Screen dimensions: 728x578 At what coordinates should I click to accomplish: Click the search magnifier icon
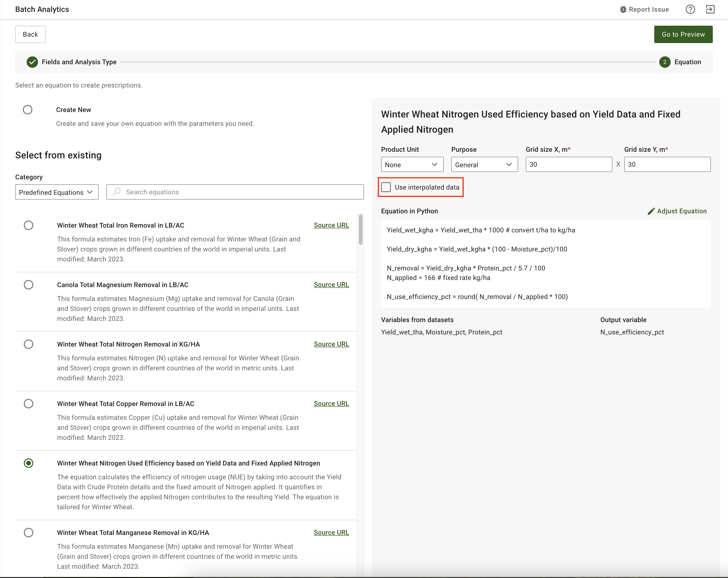click(x=117, y=192)
